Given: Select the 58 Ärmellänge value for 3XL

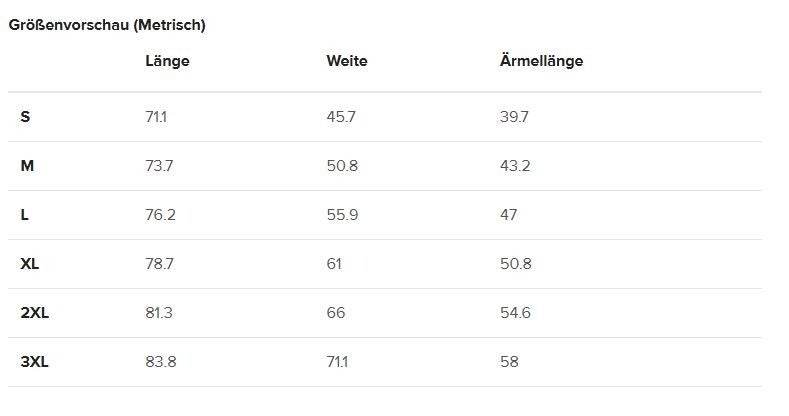Looking at the screenshot, I should (x=509, y=362).
